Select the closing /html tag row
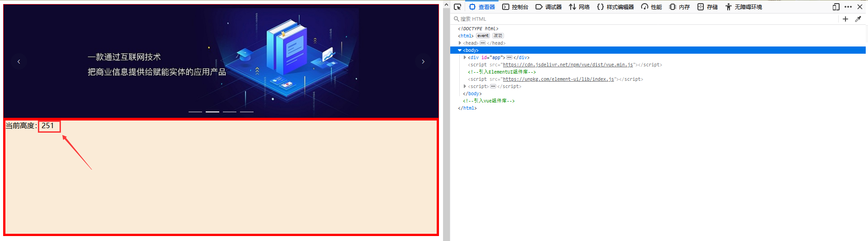Image resolution: width=868 pixels, height=241 pixels. [467, 108]
